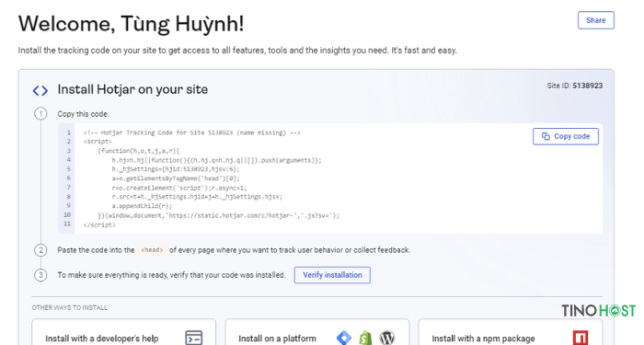This screenshot has height=345, width=644.
Task: Open Install with a npm package card
Action: point(511,332)
